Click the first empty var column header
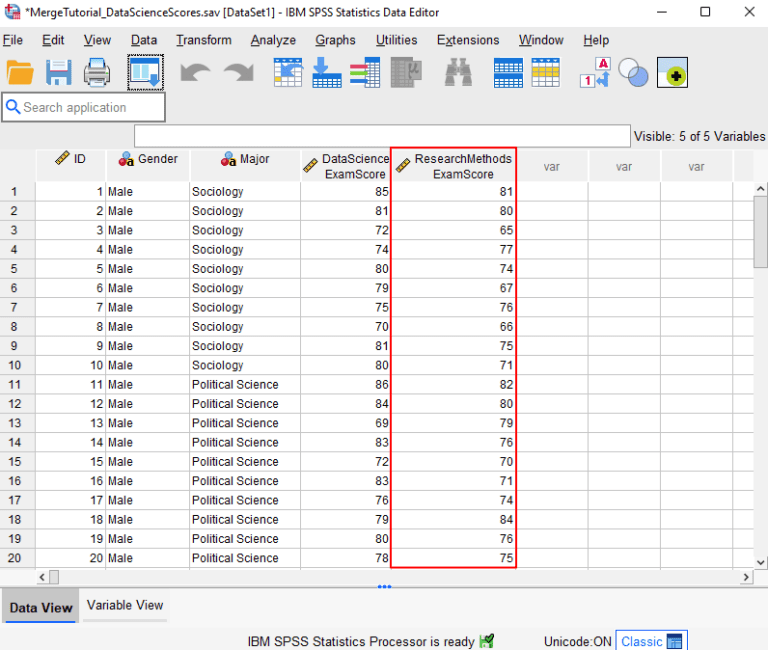 [552, 167]
